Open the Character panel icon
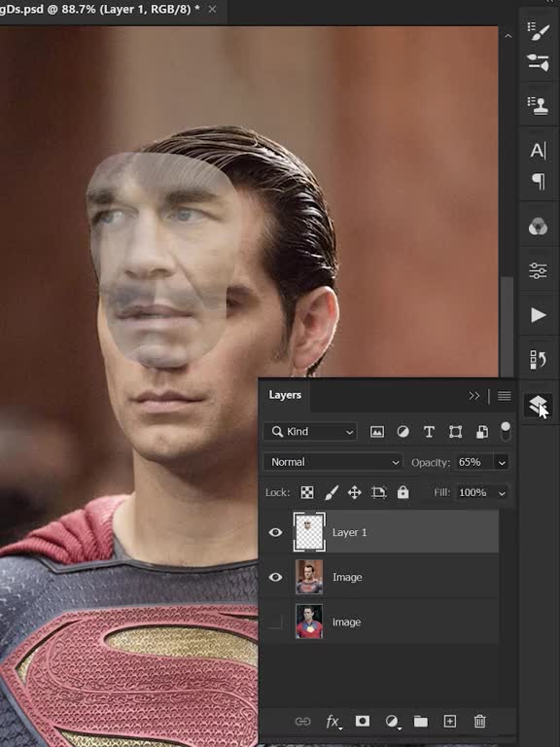560x747 pixels. tap(539, 151)
